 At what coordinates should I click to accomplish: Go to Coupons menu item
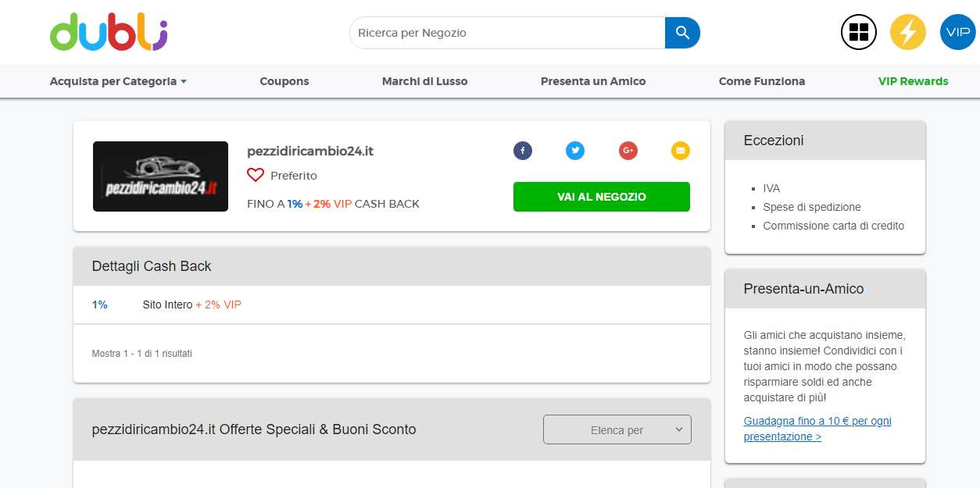[284, 81]
